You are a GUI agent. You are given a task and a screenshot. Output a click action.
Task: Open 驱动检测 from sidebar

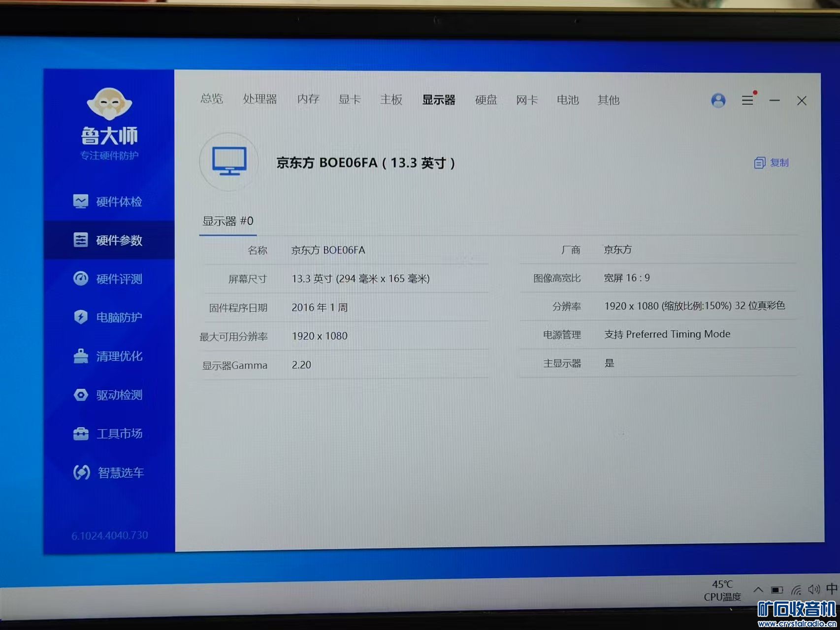119,395
